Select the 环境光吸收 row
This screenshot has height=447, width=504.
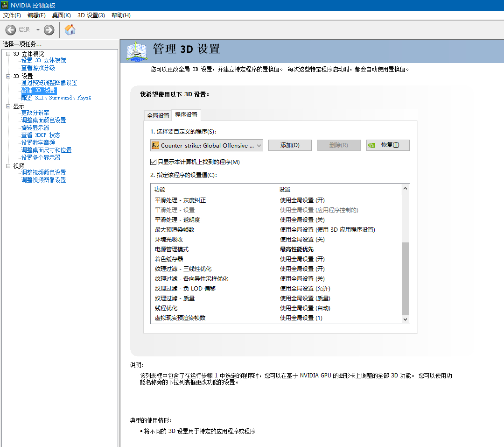click(276, 240)
